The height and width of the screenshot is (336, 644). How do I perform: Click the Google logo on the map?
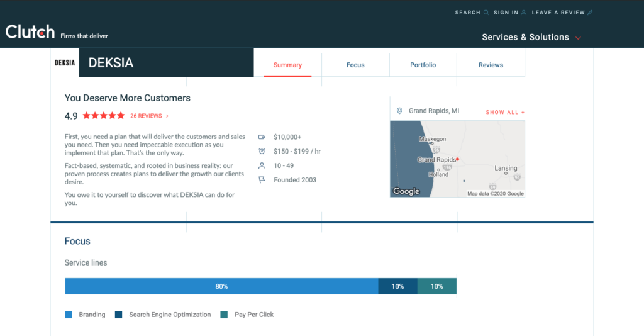[406, 191]
